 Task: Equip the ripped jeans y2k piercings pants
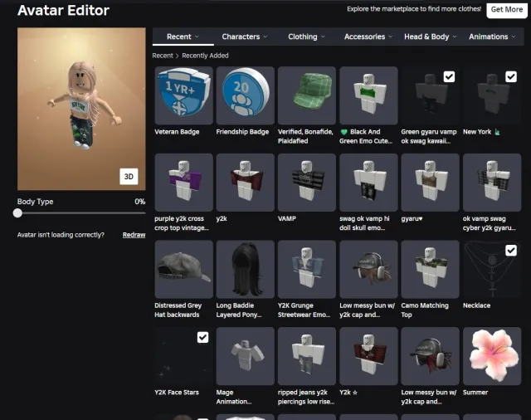click(x=307, y=356)
